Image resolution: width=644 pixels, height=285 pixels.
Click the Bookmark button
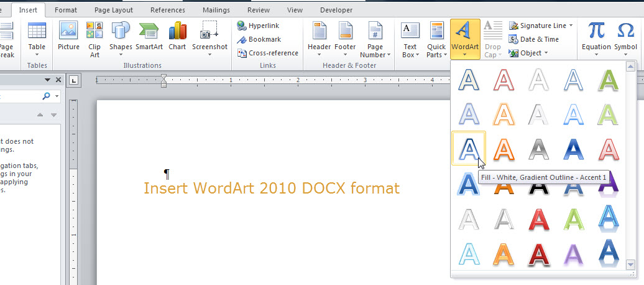pos(259,39)
